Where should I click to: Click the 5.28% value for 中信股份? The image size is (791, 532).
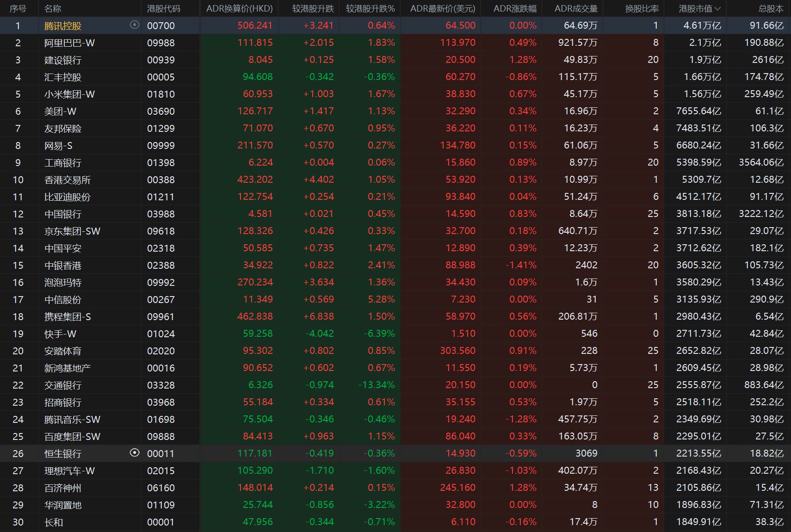381,299
